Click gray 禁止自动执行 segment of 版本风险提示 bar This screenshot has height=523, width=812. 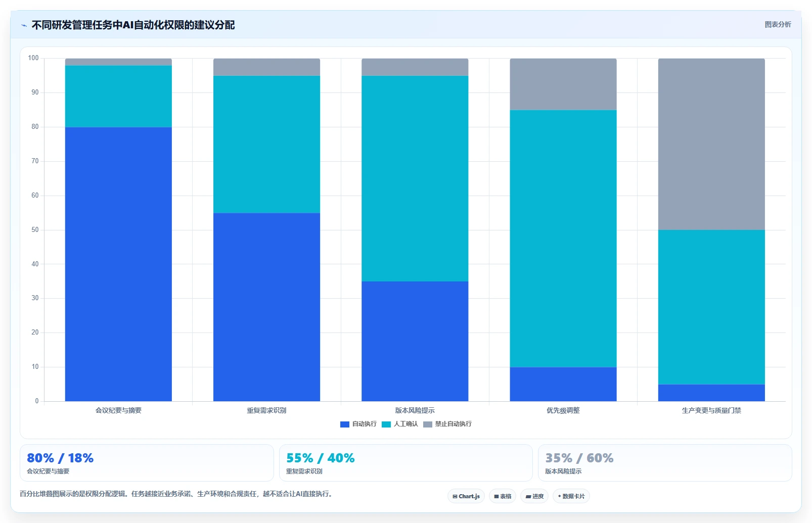point(415,67)
